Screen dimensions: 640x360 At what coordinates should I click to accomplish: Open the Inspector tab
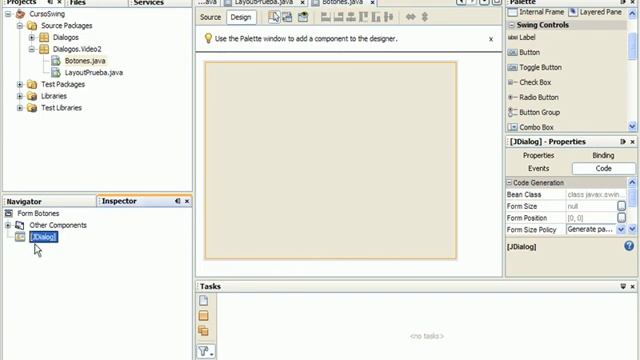pyautogui.click(x=119, y=201)
